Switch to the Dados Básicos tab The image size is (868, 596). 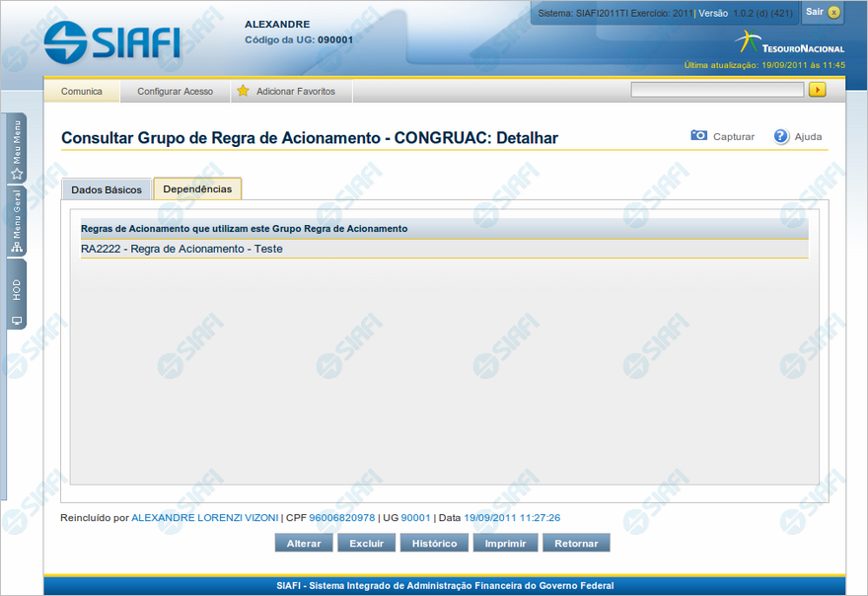pyautogui.click(x=107, y=189)
